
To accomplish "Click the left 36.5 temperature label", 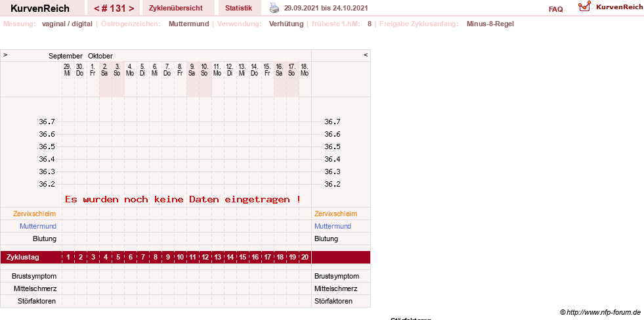I will click(x=47, y=147).
